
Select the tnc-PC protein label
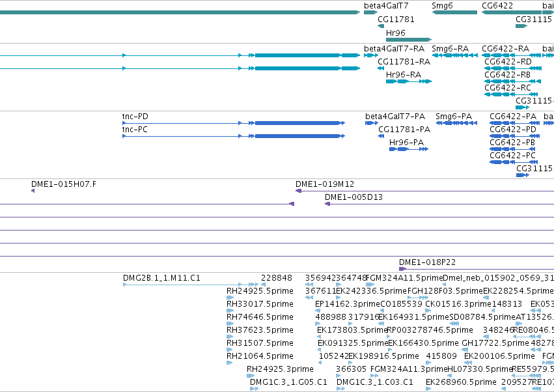click(135, 130)
